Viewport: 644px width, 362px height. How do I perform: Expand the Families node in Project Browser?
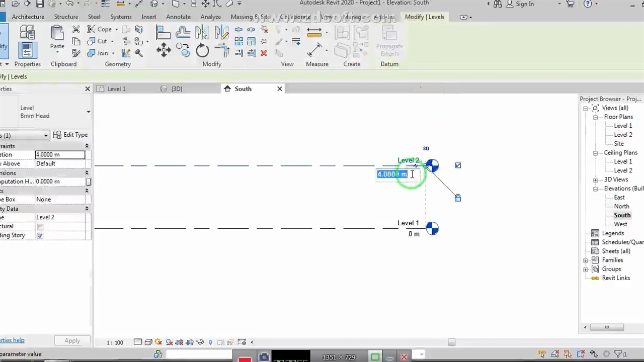(x=586, y=260)
